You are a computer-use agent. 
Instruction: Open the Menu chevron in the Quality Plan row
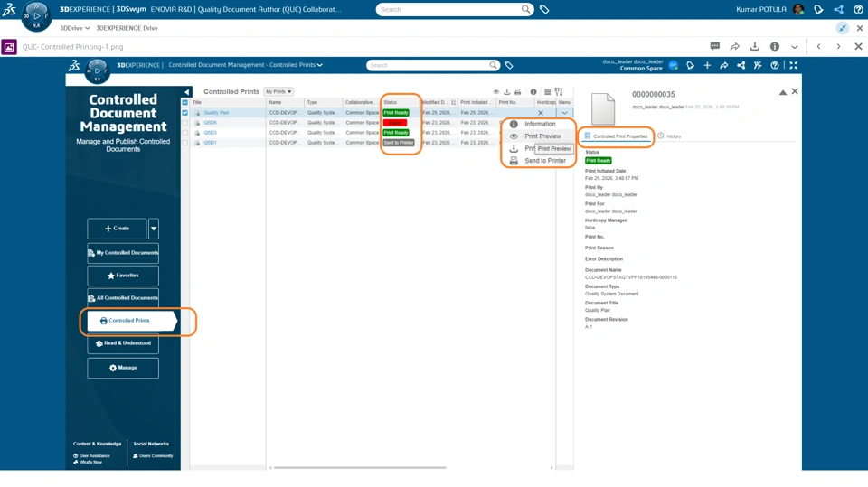click(x=564, y=113)
